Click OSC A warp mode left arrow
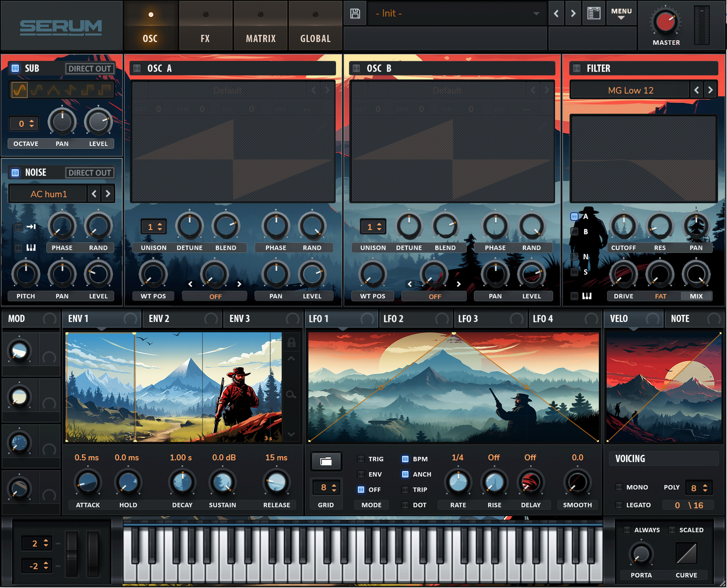 point(190,284)
